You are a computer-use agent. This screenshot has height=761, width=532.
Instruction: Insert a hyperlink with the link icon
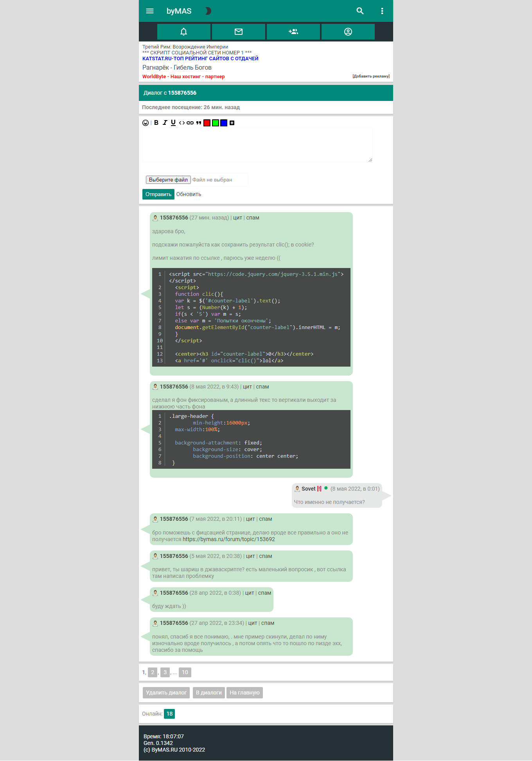190,123
